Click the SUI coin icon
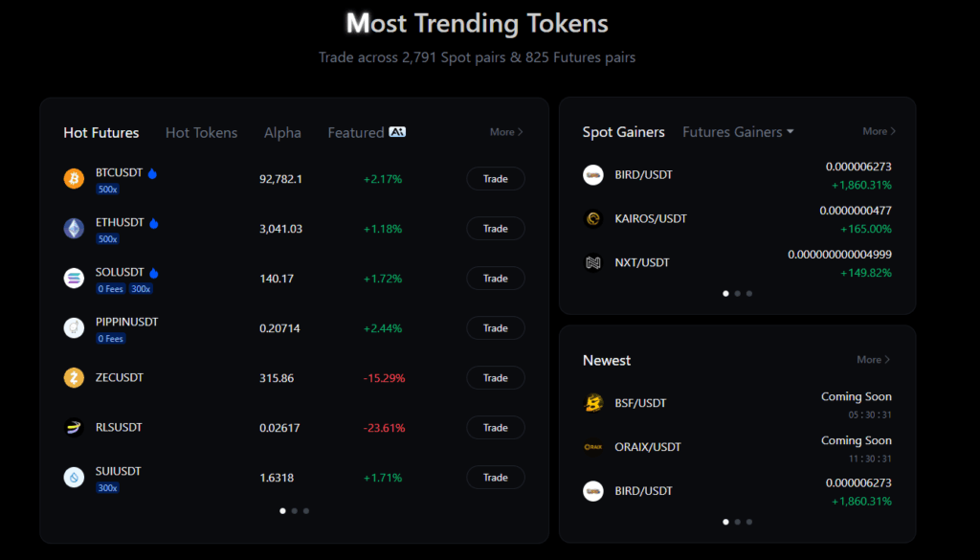Image resolution: width=980 pixels, height=560 pixels. pos(74,478)
